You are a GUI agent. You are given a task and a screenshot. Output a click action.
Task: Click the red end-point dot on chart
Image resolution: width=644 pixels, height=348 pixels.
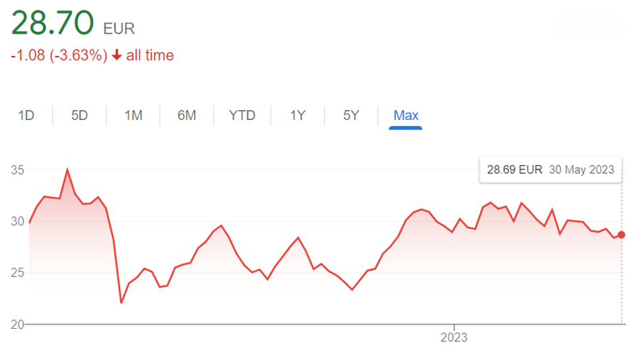pos(622,235)
